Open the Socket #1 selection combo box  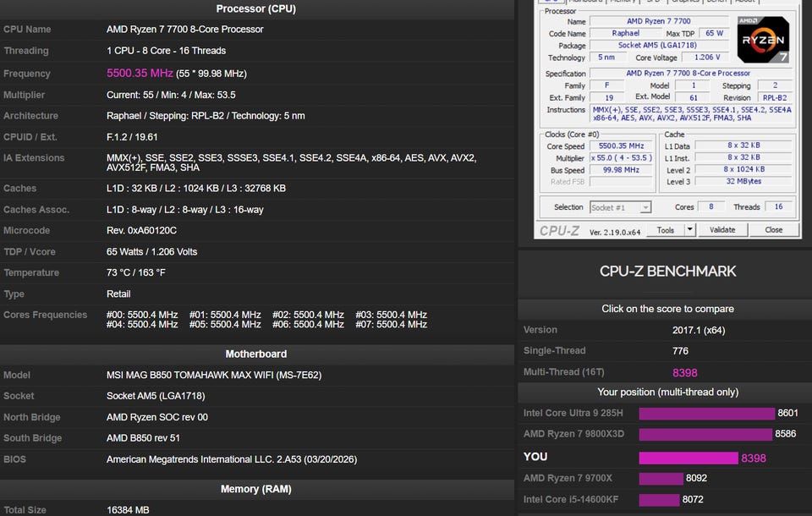(620, 207)
